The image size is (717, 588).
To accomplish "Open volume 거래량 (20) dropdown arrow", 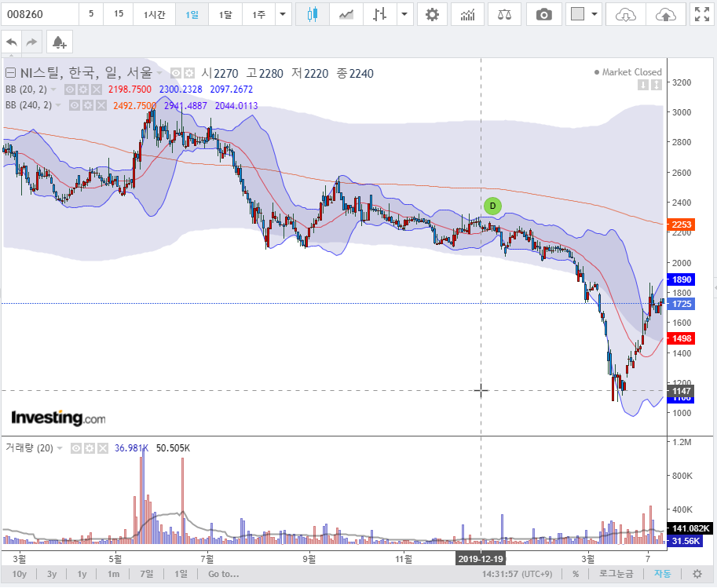I will click(60, 448).
